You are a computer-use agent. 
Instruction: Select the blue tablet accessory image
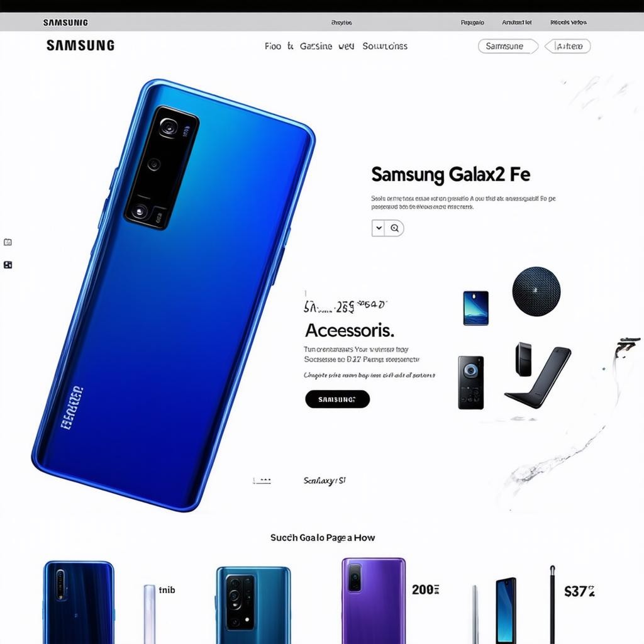[475, 308]
